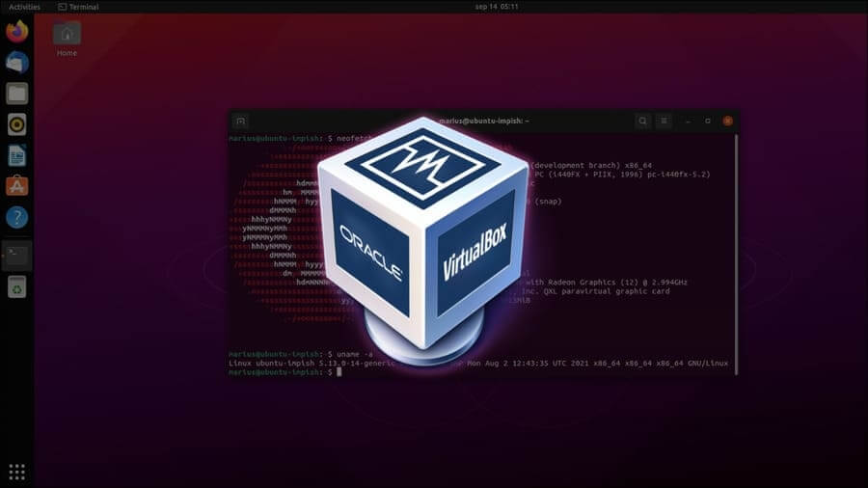Open the Terminal app menu in top bar
Image resolution: width=868 pixels, height=488 pixels.
tap(78, 7)
